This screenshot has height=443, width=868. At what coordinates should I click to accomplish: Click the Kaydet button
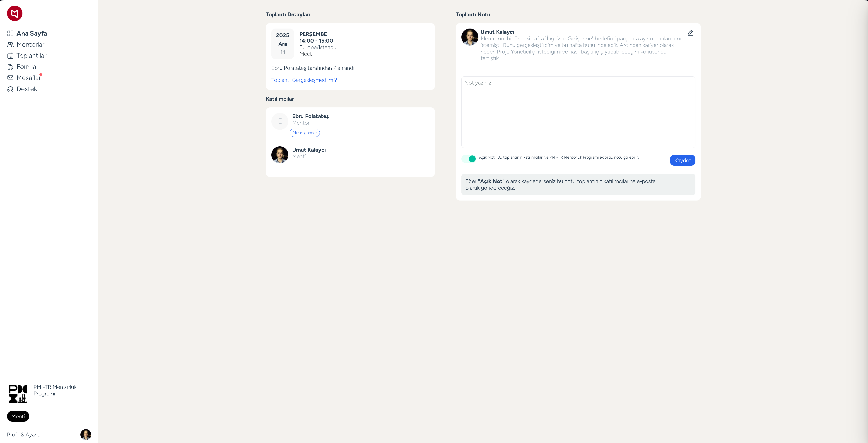pyautogui.click(x=682, y=160)
